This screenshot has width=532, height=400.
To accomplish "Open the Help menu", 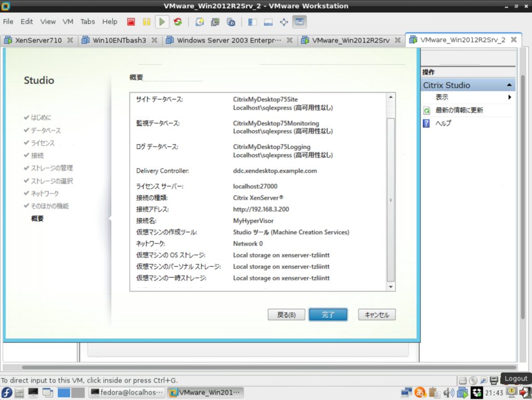I will point(110,22).
